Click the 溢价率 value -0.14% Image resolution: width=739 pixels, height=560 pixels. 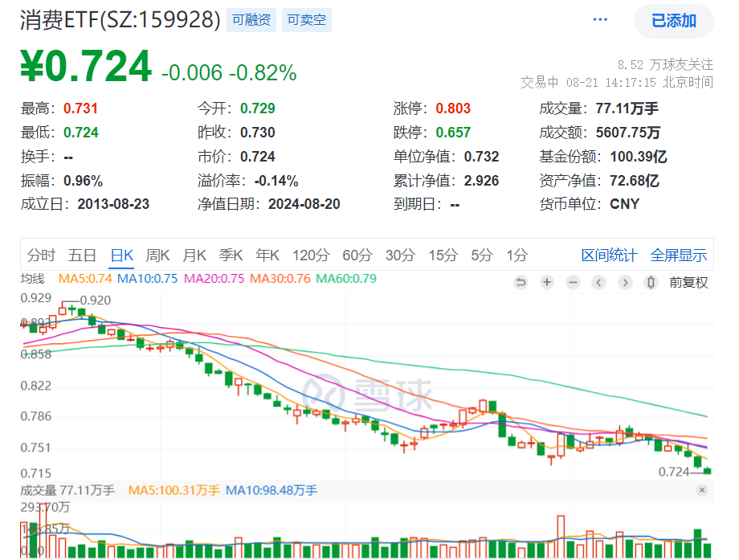coord(276,181)
